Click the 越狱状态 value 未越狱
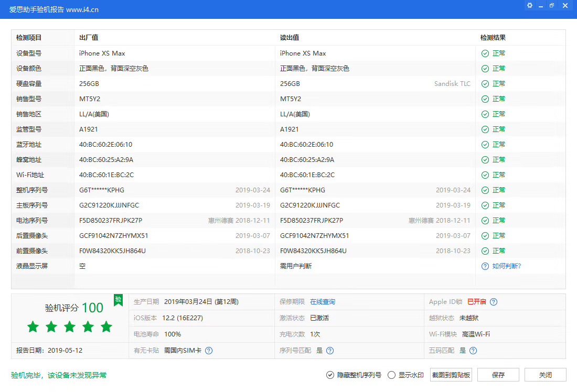Image resolution: width=577 pixels, height=392 pixels. coord(469,318)
